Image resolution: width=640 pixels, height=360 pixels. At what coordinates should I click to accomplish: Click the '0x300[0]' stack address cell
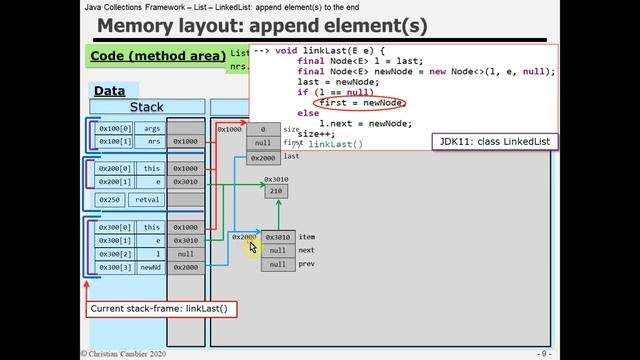(115, 227)
